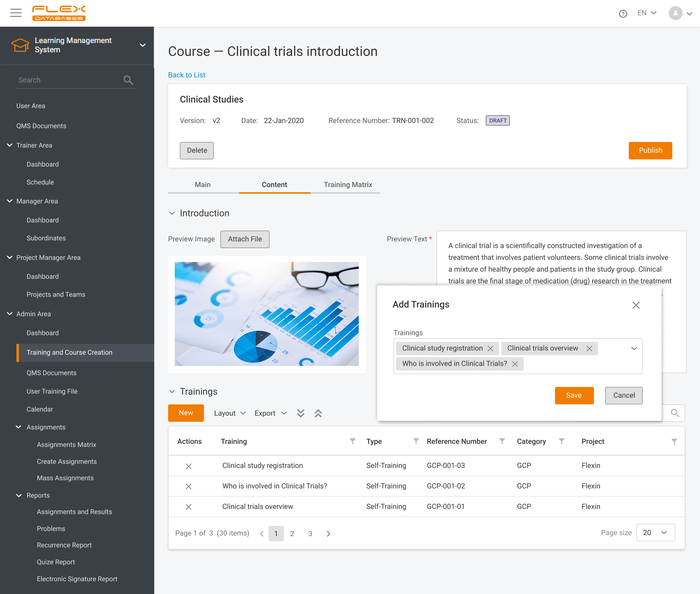Follow the Back to List link
The image size is (700, 594).
tap(187, 75)
